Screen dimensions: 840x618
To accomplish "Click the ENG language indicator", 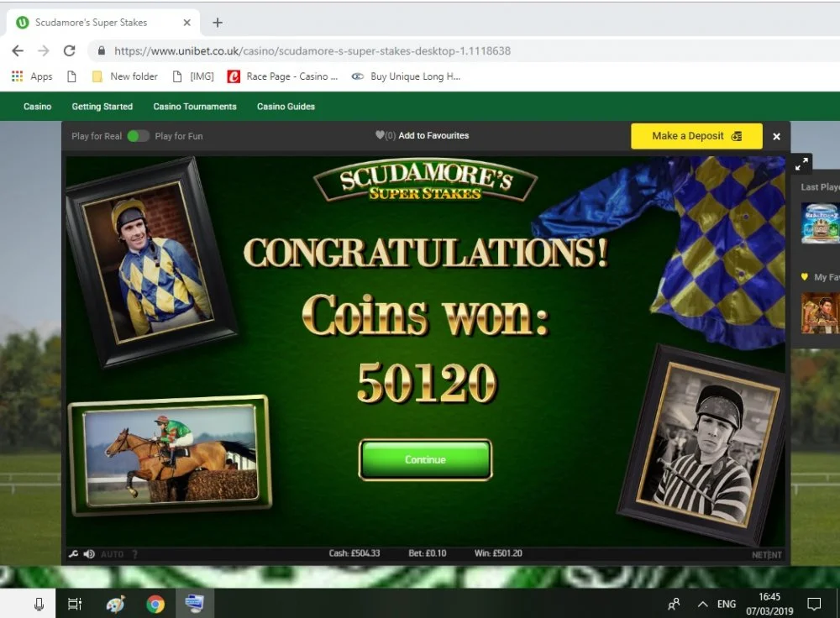I will pos(727,604).
